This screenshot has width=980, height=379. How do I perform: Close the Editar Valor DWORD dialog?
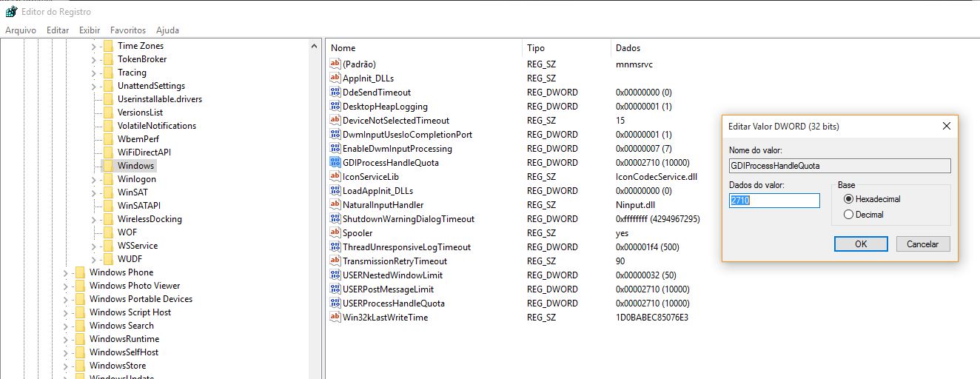click(x=946, y=127)
